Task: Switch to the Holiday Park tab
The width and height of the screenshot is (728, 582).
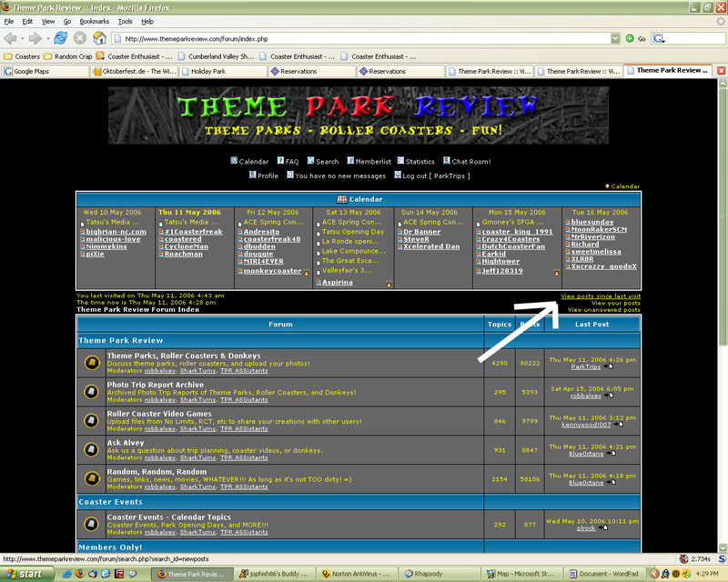Action: pos(222,71)
